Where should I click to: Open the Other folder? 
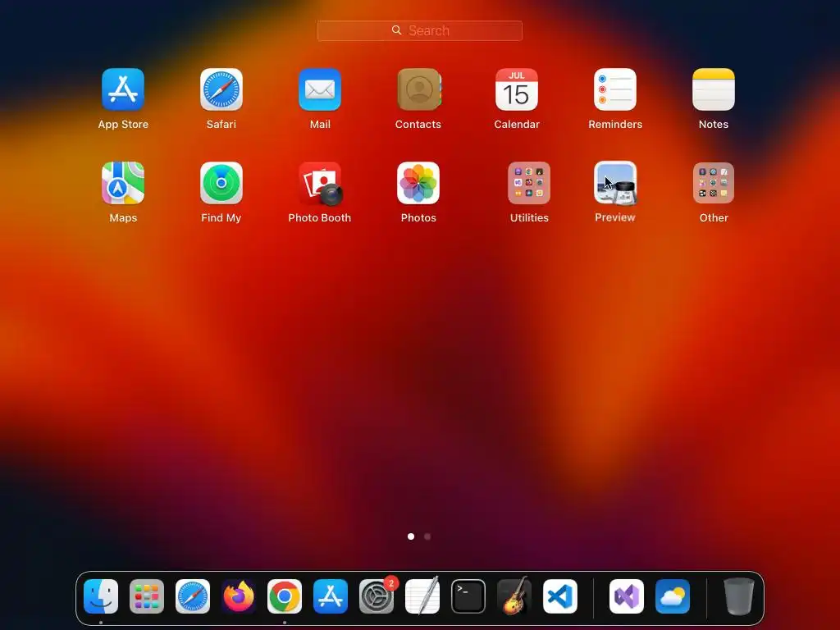coord(714,183)
